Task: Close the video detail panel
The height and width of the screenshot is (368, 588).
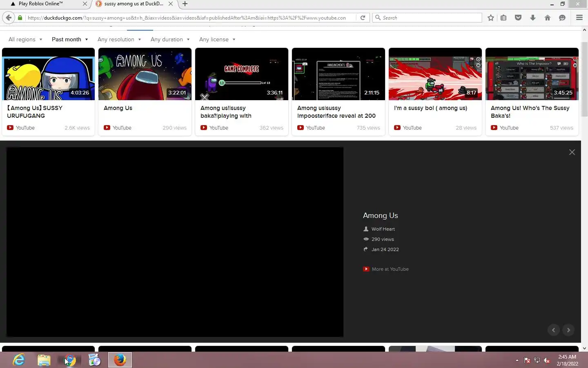Action: (x=572, y=152)
